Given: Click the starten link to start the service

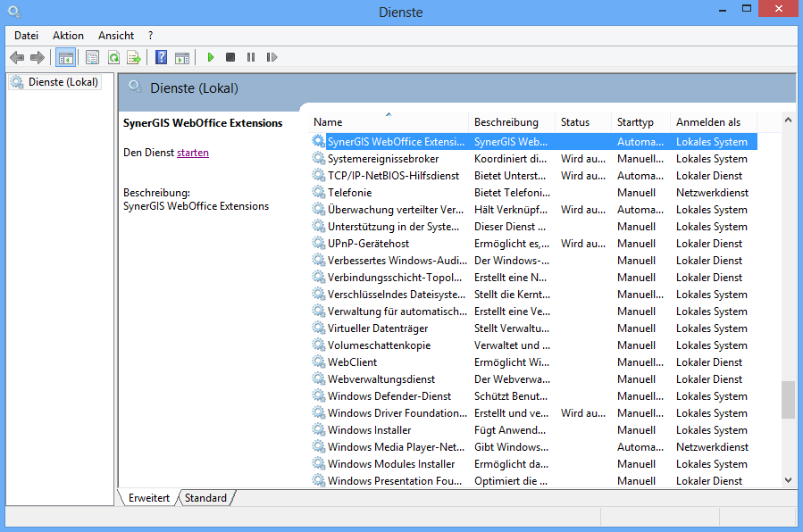Looking at the screenshot, I should pyautogui.click(x=192, y=152).
